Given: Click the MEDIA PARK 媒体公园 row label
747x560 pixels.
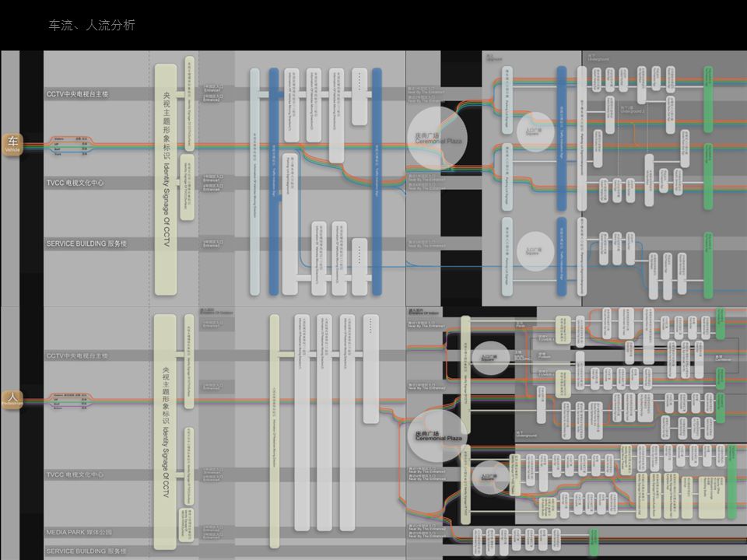Looking at the screenshot, I should (x=79, y=532).
